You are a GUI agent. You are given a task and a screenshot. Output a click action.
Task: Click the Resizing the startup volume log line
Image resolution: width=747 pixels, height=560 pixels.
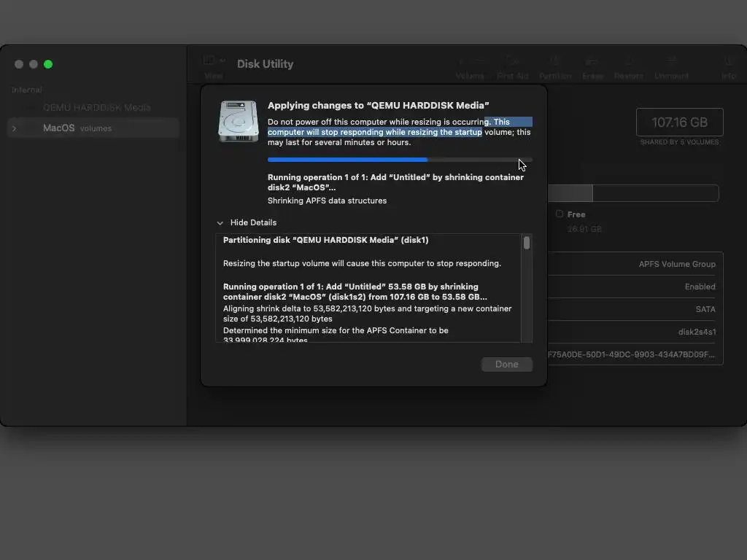pos(362,263)
